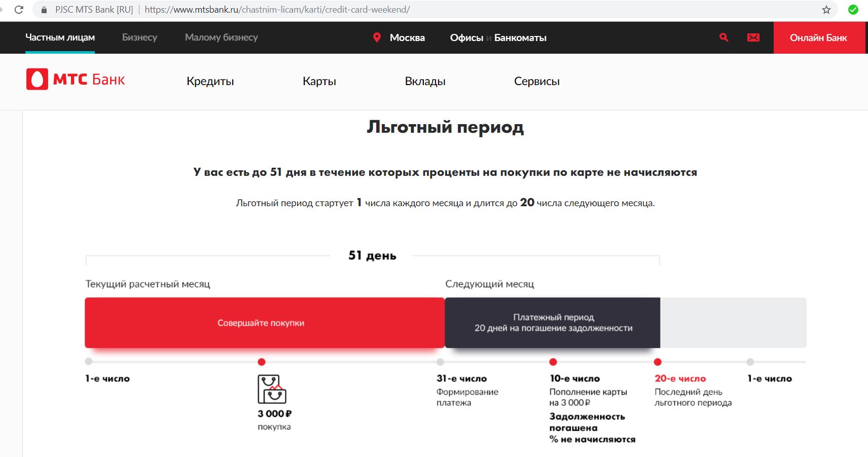
Task: Click the red timeline dot above 3 000 ₽ покупка
Action: 262,362
